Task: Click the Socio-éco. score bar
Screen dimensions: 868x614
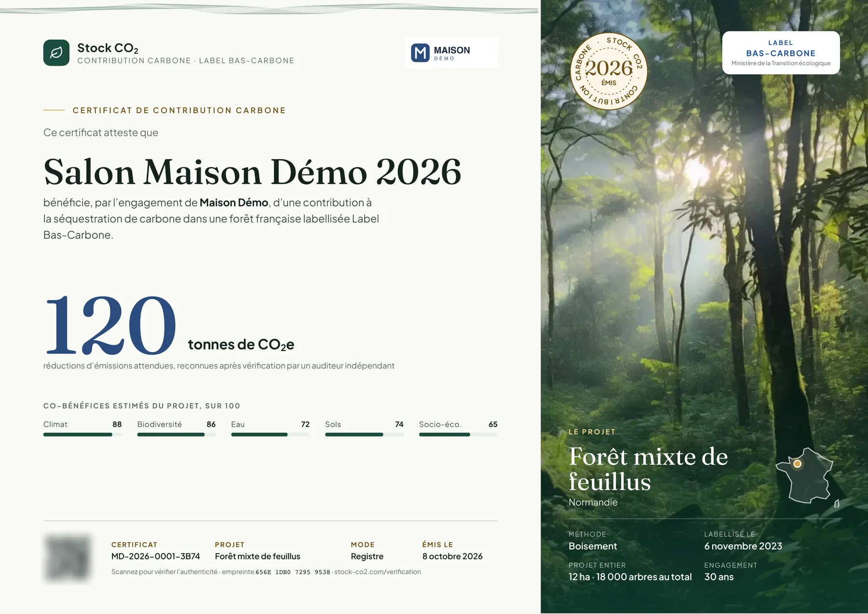Action: pyautogui.click(x=458, y=435)
